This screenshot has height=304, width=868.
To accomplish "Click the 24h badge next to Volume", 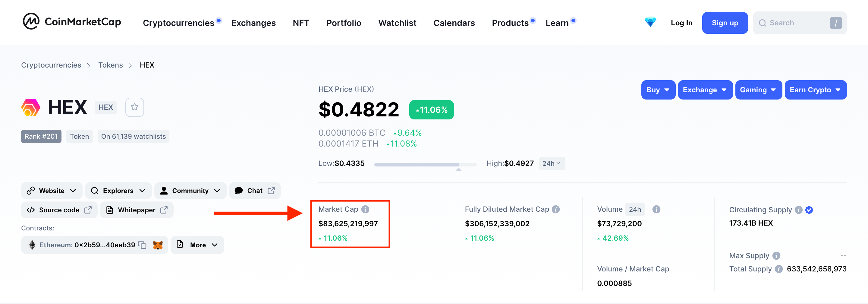I will pos(635,209).
